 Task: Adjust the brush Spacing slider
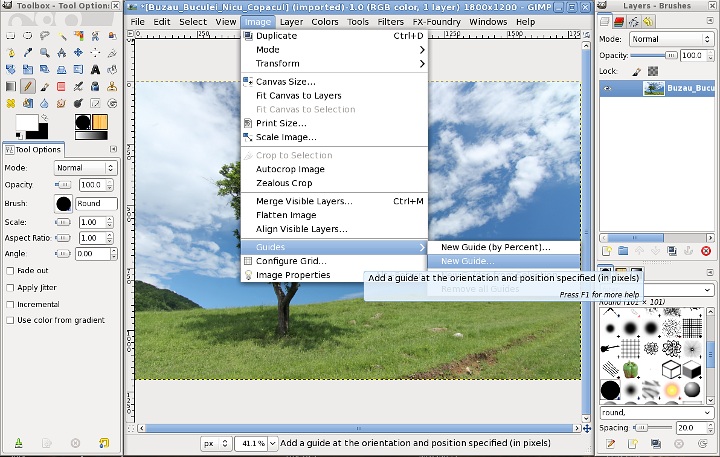652,428
